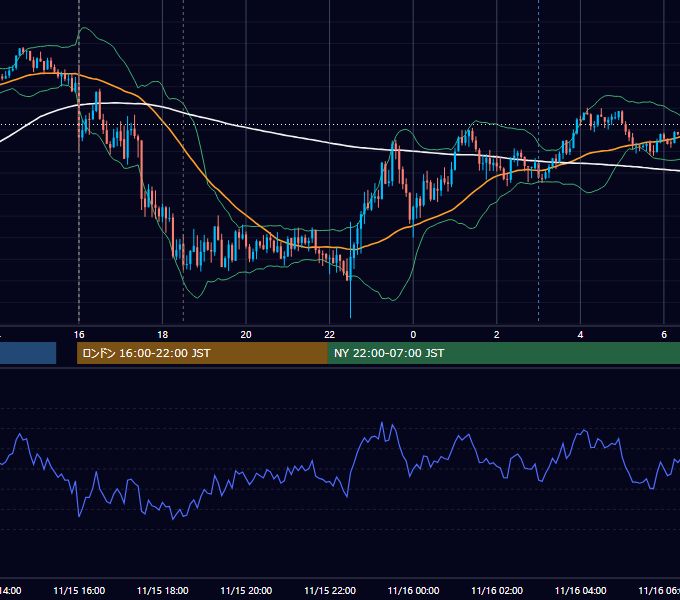Click the '11/16 00:00' date label
The height and width of the screenshot is (600, 680).
tap(413, 590)
